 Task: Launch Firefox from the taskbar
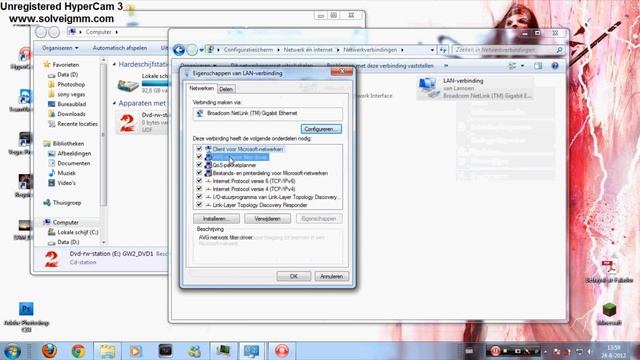[x=49, y=351]
